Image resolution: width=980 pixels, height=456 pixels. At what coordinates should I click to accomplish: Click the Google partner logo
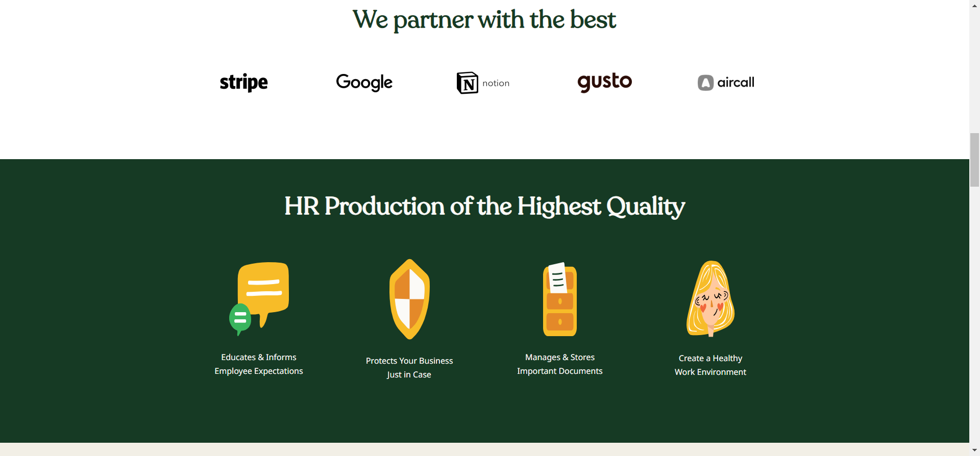(364, 82)
